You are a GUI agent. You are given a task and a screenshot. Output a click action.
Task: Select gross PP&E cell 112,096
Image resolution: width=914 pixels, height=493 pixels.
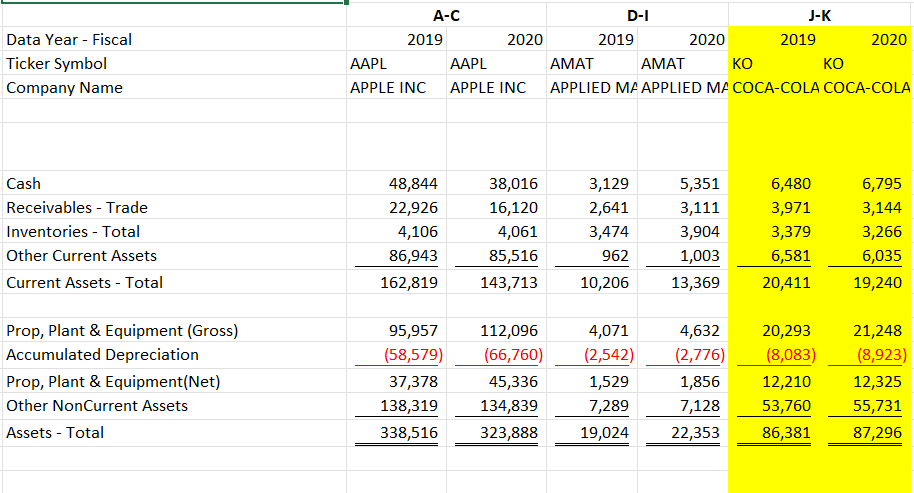coord(496,330)
